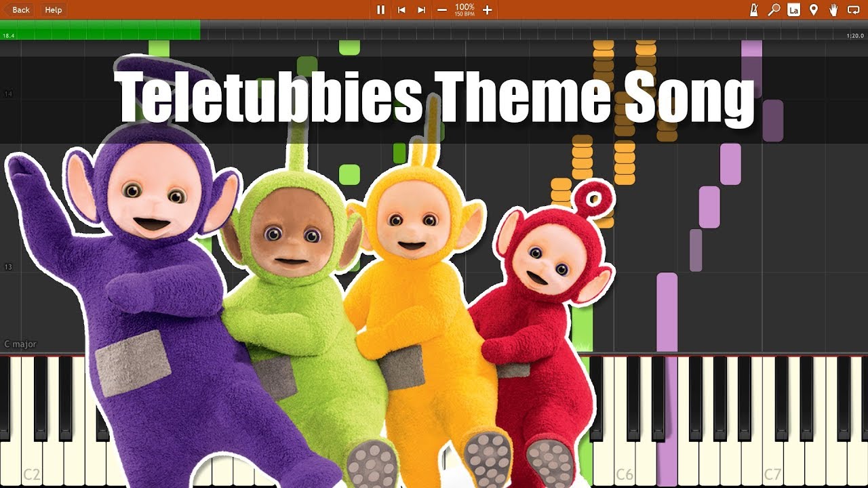Increase playback speed with the plus icon
This screenshot has height=488, width=868.
[487, 9]
